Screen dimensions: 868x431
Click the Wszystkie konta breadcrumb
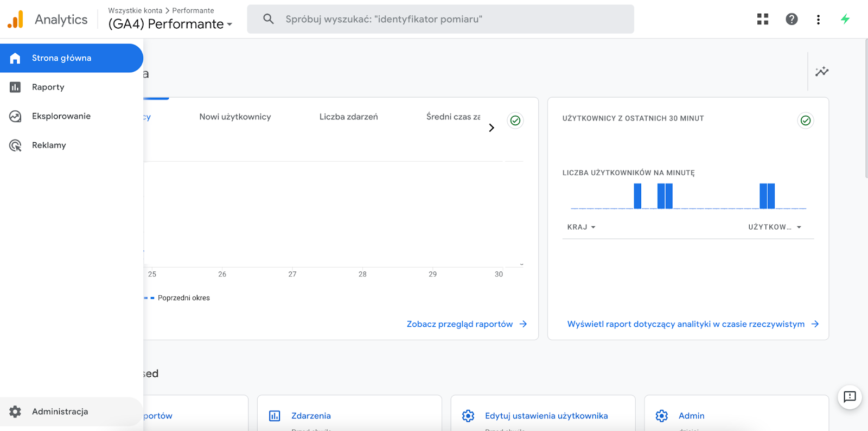point(135,10)
